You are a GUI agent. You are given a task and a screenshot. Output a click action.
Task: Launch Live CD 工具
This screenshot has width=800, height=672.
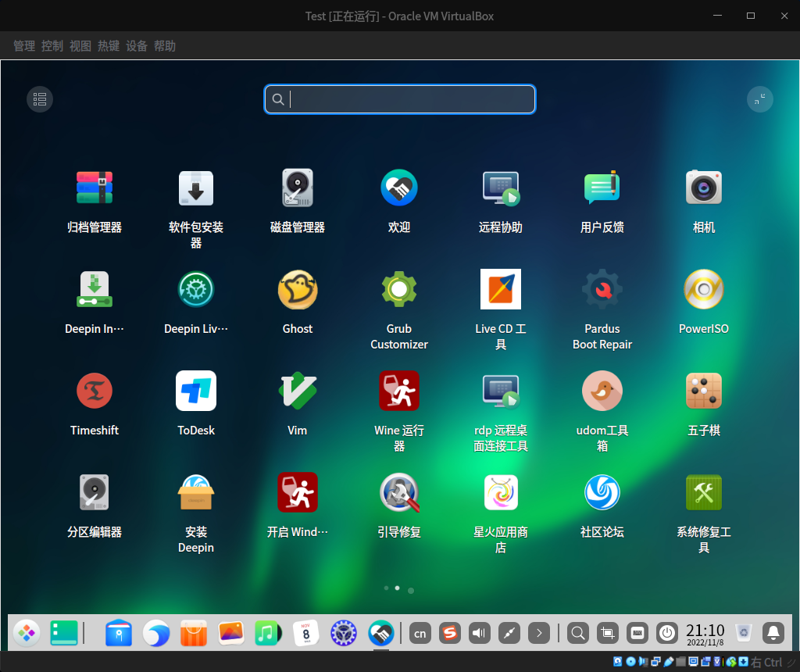click(x=501, y=289)
